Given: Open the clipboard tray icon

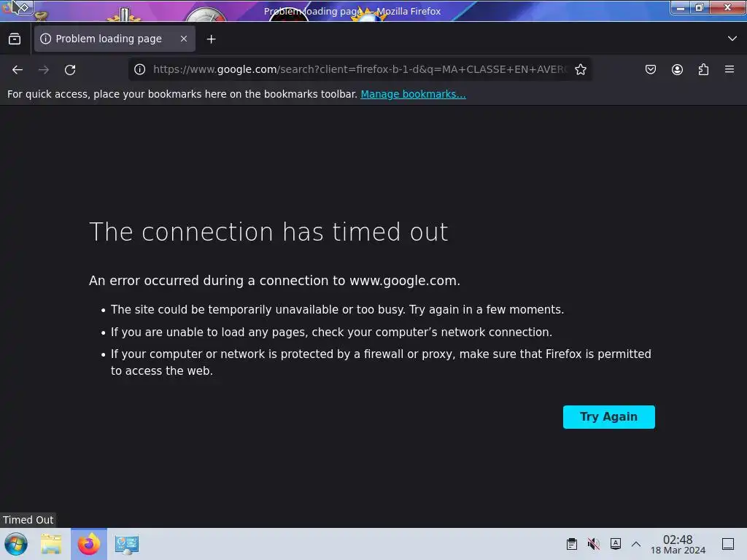Looking at the screenshot, I should [x=572, y=544].
